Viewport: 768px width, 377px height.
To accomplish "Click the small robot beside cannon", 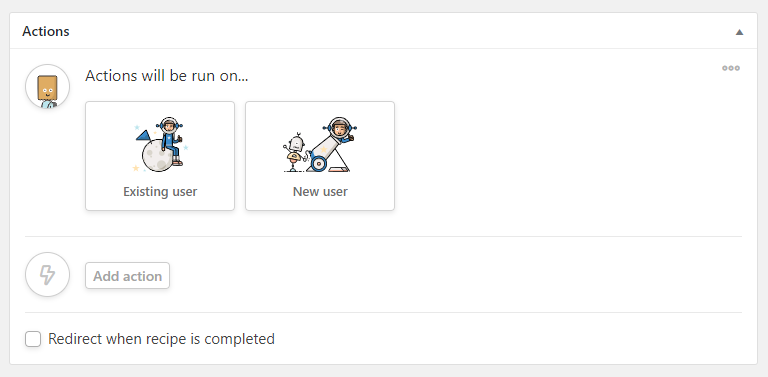I will coord(295,152).
